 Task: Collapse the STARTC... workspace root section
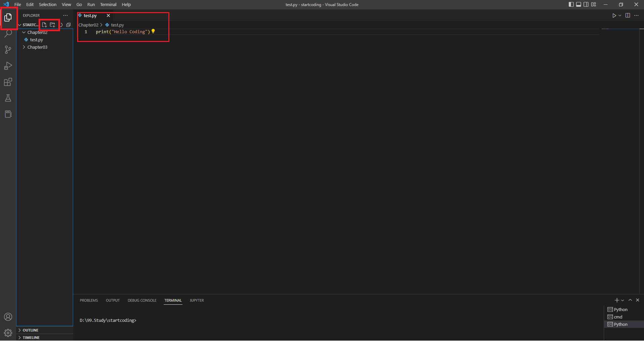click(29, 25)
